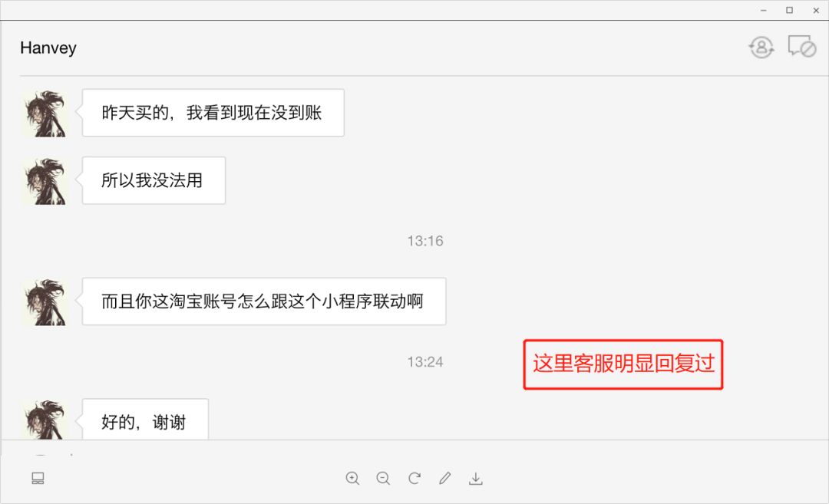Click the red annotation 这里客服明显回复过

tap(623, 364)
